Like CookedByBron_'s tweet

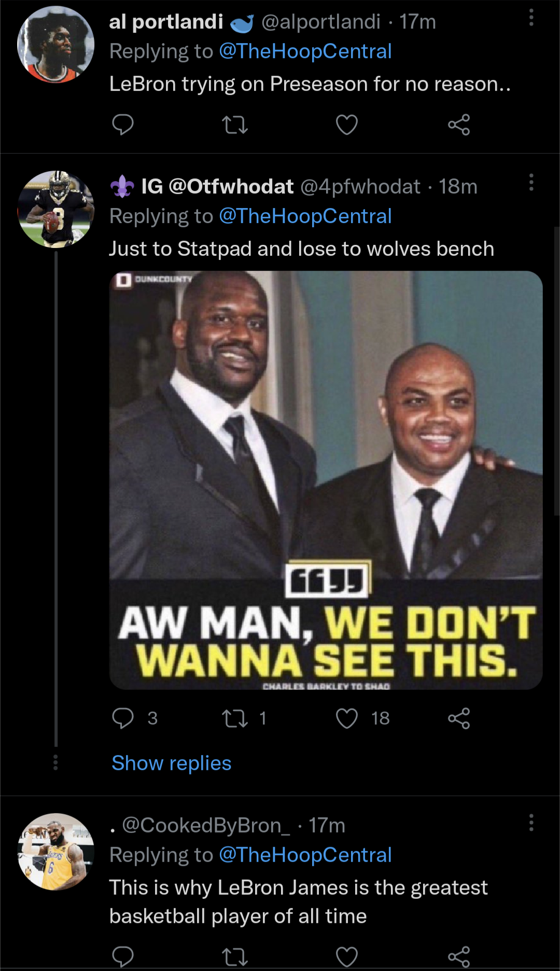tap(347, 956)
